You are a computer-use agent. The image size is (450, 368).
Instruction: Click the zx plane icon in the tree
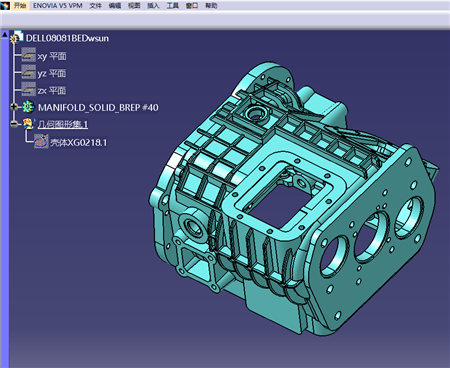(x=28, y=89)
